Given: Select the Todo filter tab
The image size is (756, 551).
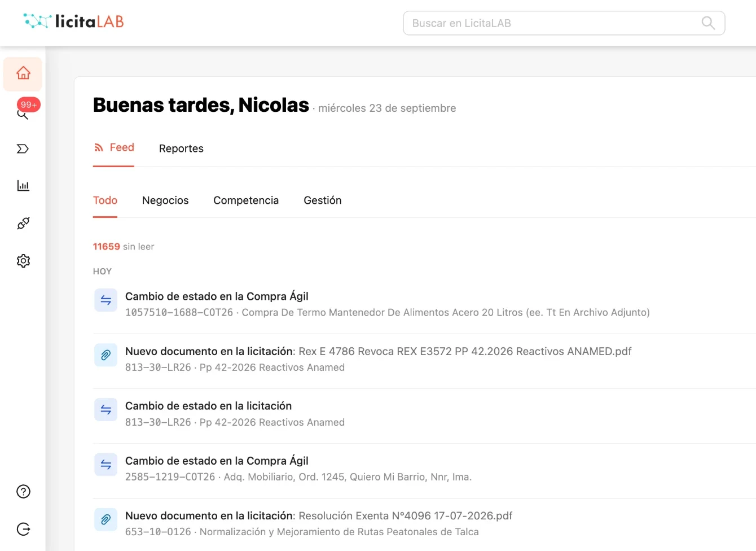Looking at the screenshot, I should (x=105, y=200).
